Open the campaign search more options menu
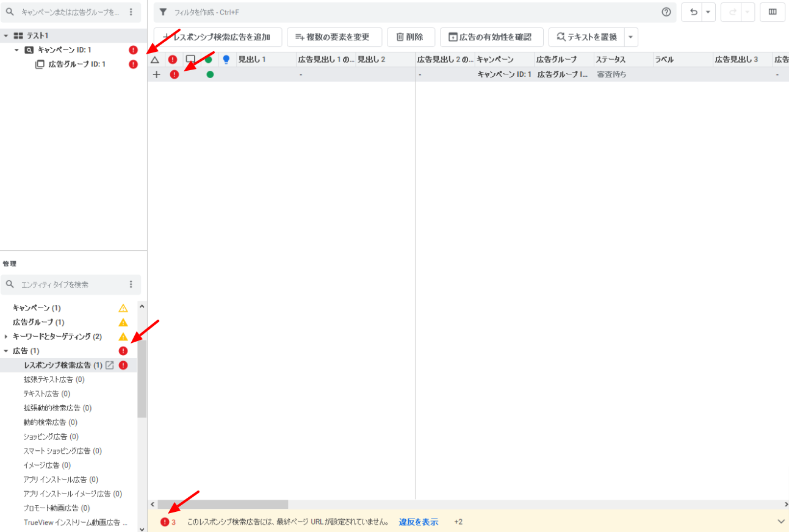The image size is (789, 532). [131, 12]
